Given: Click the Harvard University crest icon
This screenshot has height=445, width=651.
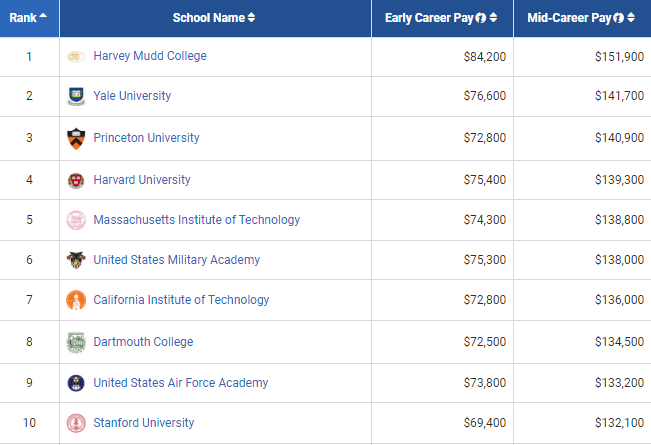Looking at the screenshot, I should [76, 180].
